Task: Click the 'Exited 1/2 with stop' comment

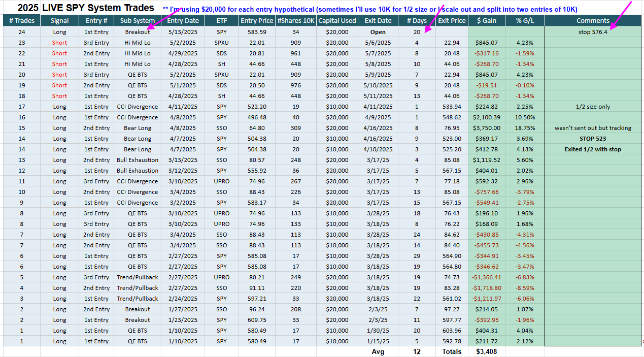Action: (593, 149)
